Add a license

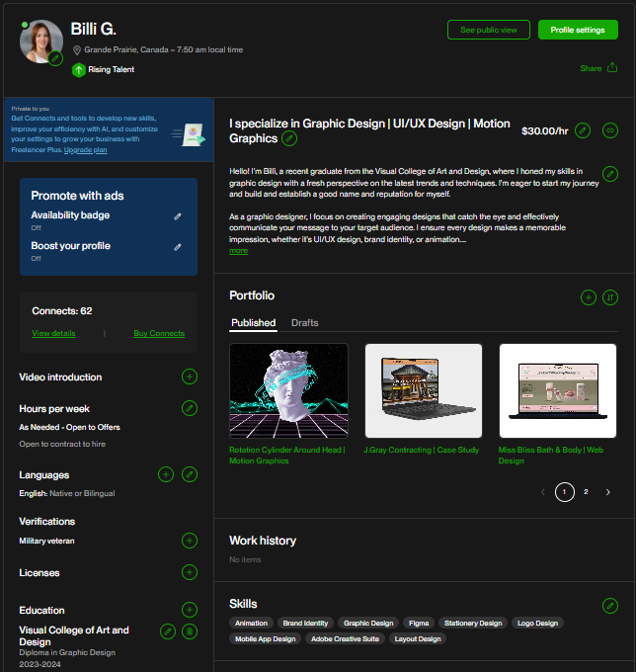190,572
